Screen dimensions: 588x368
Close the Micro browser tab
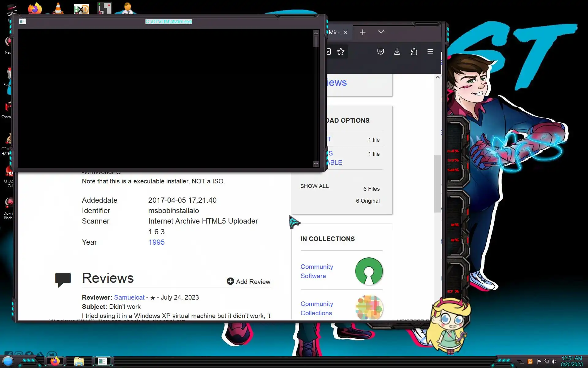345,32
